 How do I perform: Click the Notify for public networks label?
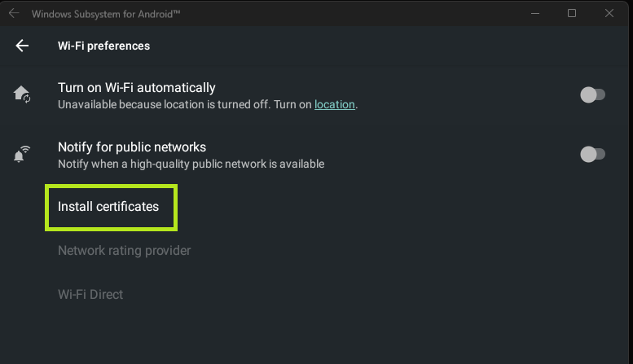131,147
